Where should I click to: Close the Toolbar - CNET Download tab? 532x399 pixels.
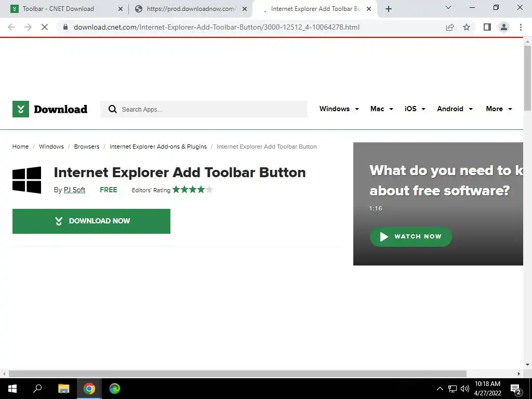[121, 9]
